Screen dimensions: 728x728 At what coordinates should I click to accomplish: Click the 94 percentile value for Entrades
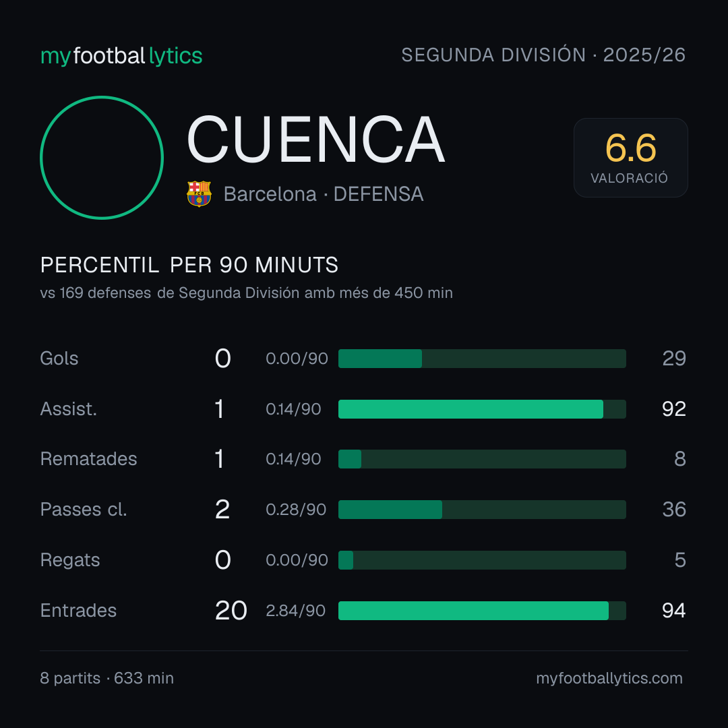pyautogui.click(x=673, y=611)
